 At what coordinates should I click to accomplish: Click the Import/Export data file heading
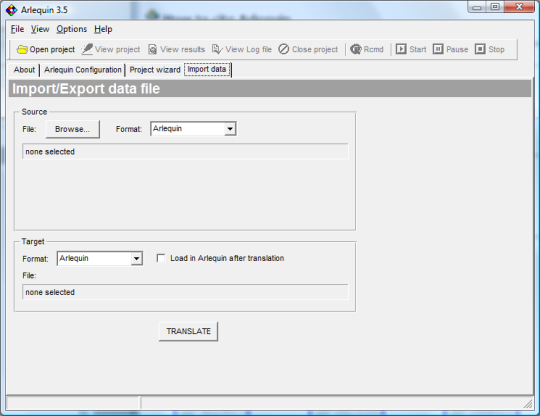86,89
